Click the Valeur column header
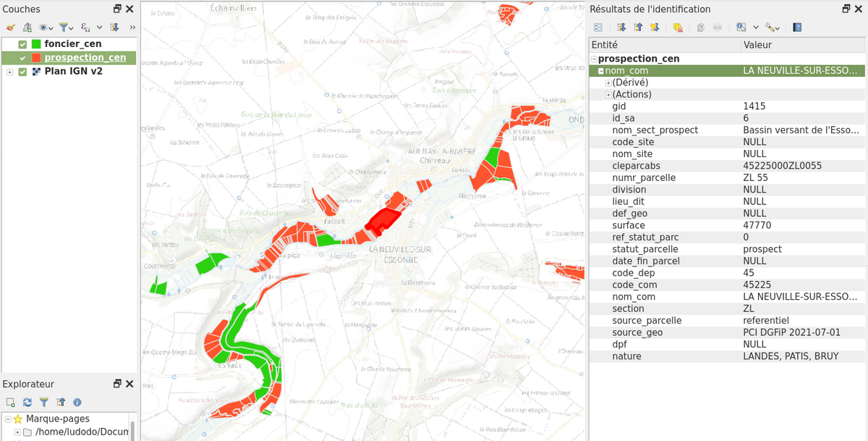The width and height of the screenshot is (868, 441). (x=796, y=45)
